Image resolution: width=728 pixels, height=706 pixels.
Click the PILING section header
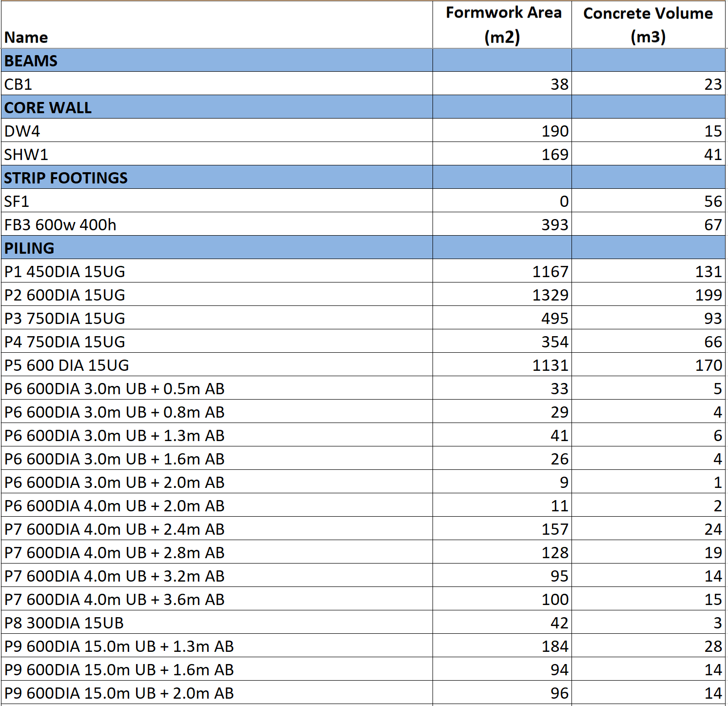point(29,248)
